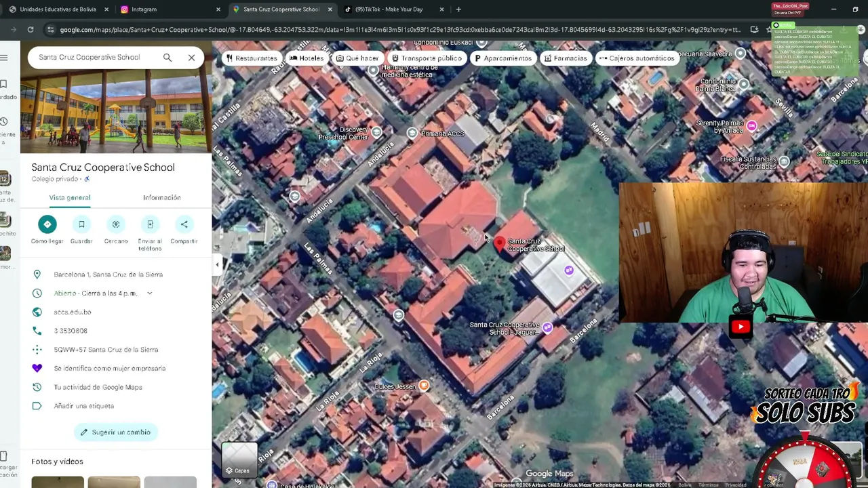The image size is (868, 488).
Task: Select the Aparcamientos filter chip
Action: [x=503, y=58]
